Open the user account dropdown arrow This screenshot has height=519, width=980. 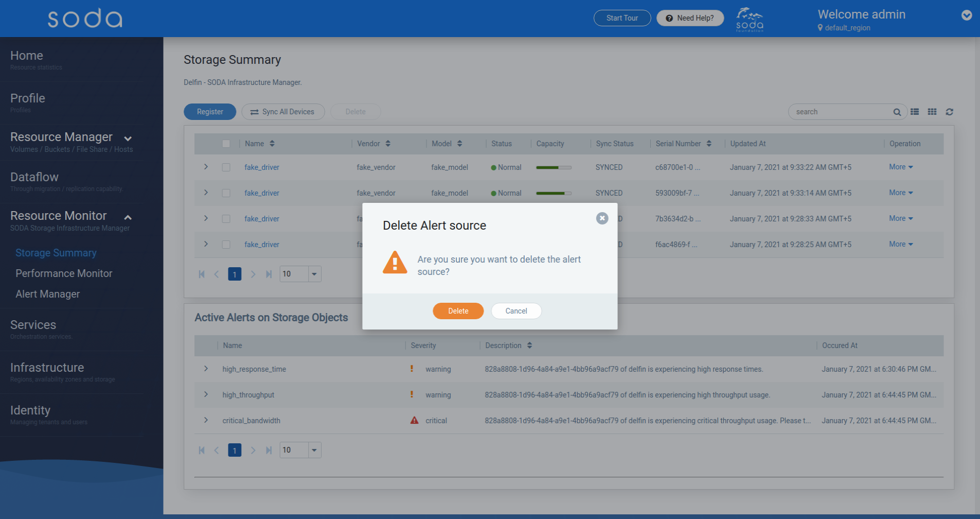click(967, 15)
